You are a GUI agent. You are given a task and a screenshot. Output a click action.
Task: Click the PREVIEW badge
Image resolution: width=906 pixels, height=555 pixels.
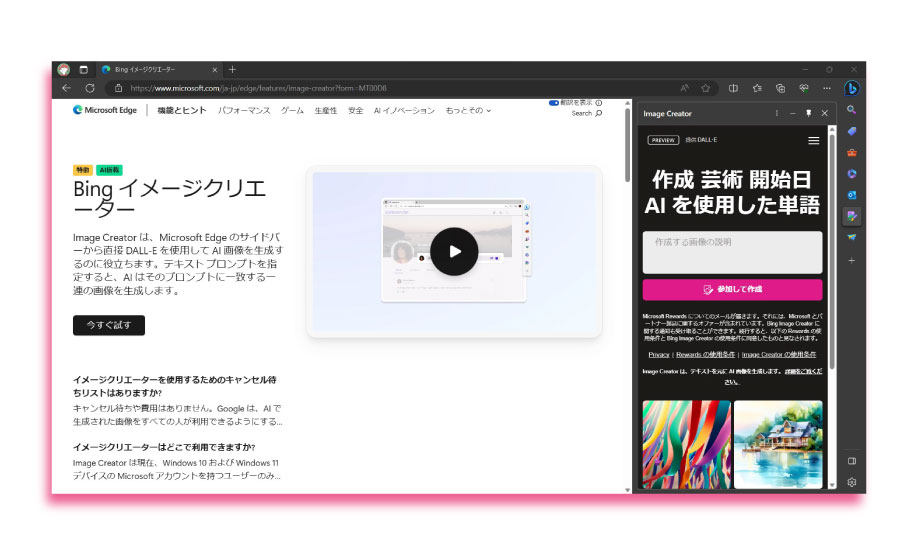(663, 140)
